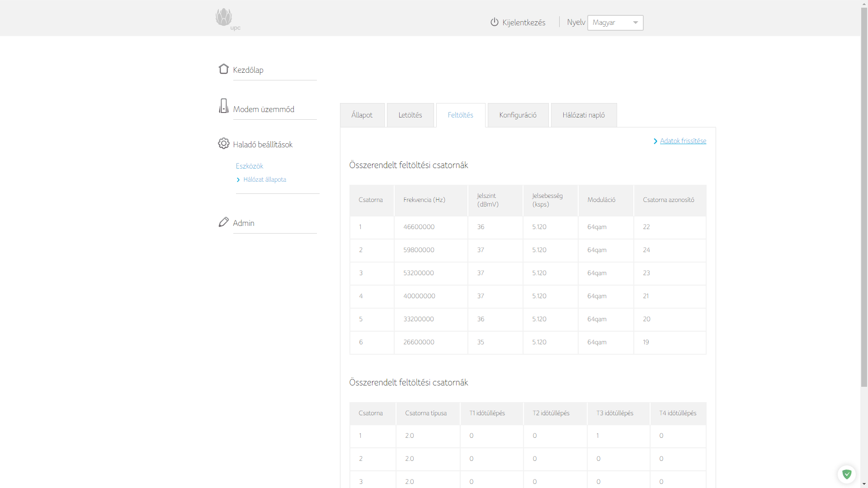Viewport: 868px width, 488px height.
Task: Switch to the Letöltés tab
Action: pos(410,115)
